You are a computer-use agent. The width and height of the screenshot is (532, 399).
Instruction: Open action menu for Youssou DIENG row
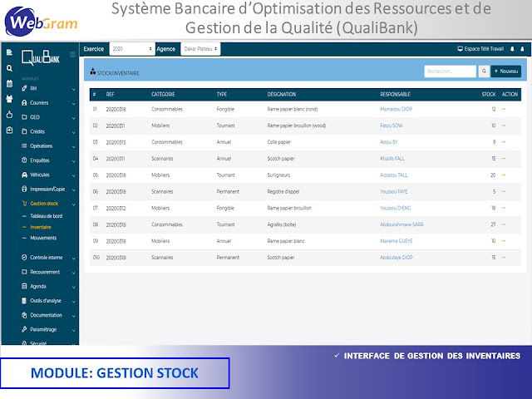click(x=504, y=208)
